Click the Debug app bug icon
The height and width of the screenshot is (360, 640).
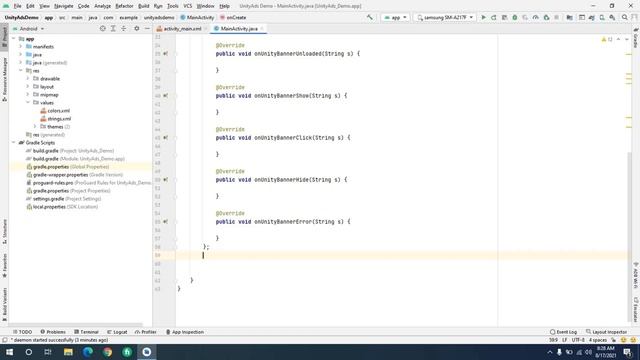pos(515,18)
